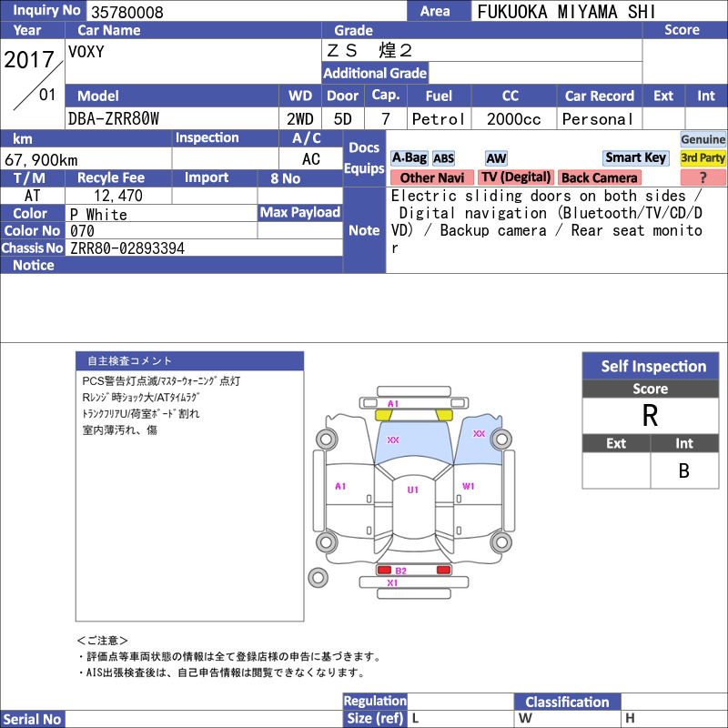Click the XX mark on the windshield
This screenshot has height=728, width=728.
tap(393, 440)
